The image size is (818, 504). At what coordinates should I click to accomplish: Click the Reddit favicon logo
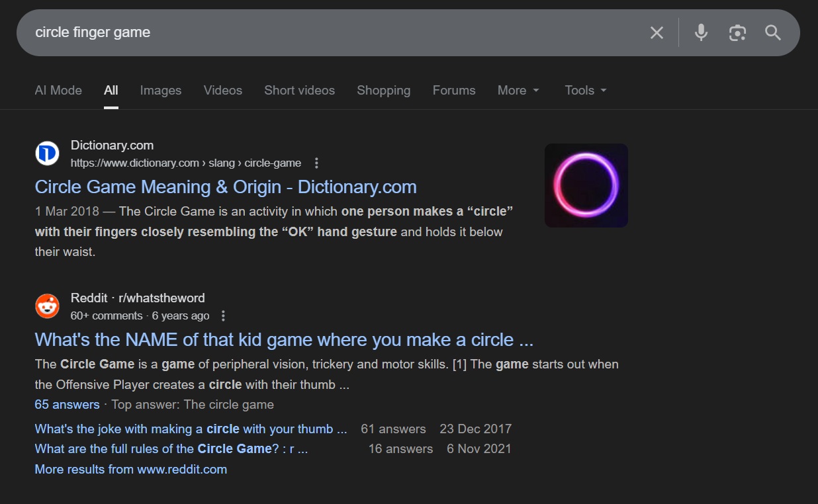coord(47,306)
